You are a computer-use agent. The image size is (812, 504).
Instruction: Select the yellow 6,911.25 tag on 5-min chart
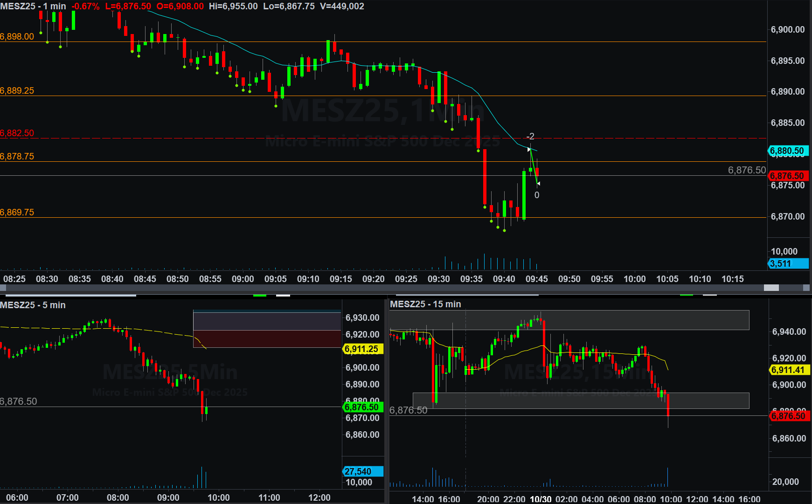click(x=362, y=349)
